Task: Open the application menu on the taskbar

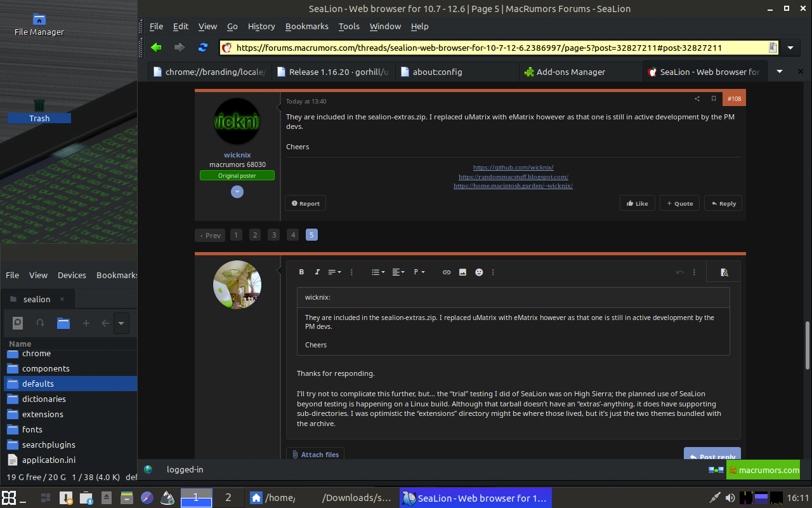Action: point(9,498)
